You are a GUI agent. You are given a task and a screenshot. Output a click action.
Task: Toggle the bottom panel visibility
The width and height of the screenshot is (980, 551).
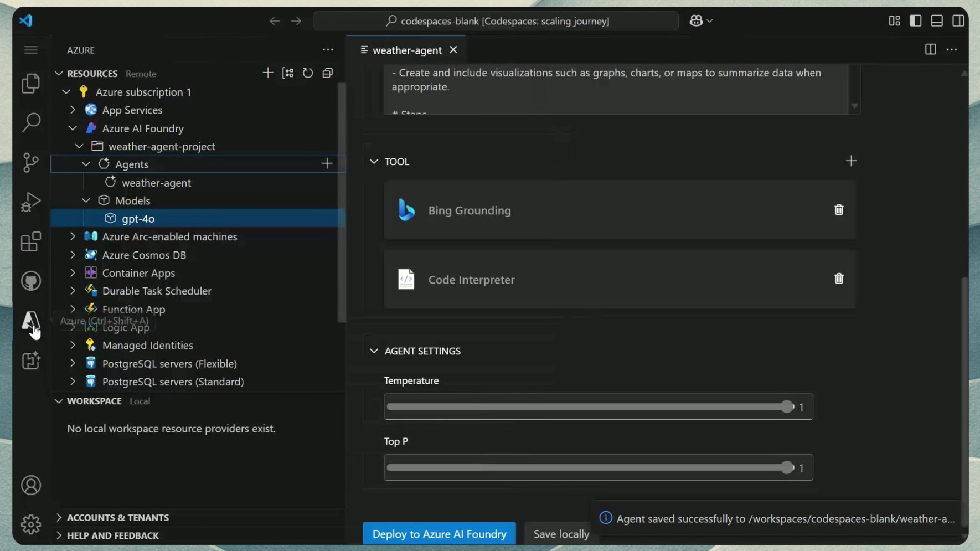point(937,21)
